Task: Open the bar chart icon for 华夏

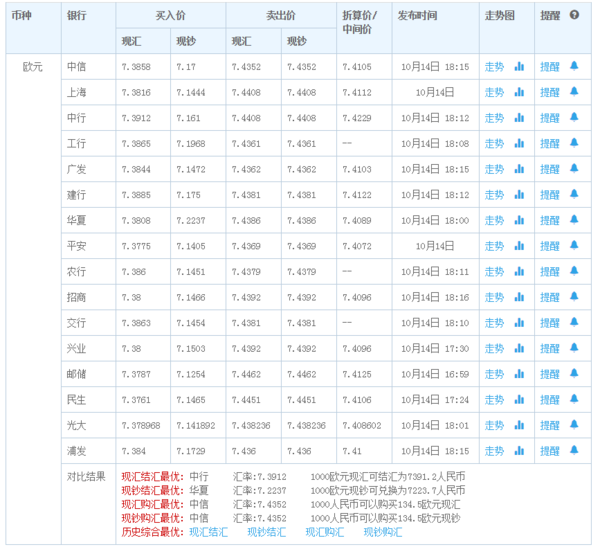Action: [x=519, y=220]
